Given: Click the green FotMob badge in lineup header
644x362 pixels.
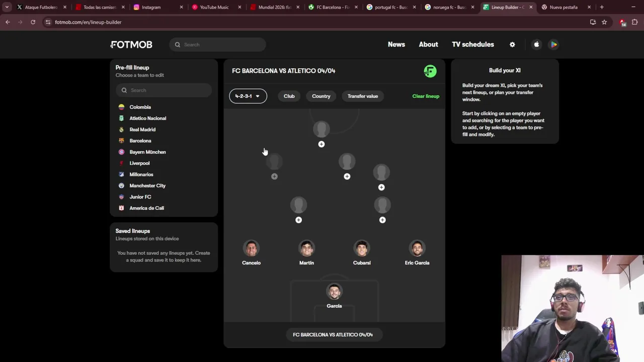Looking at the screenshot, I should pos(430,71).
